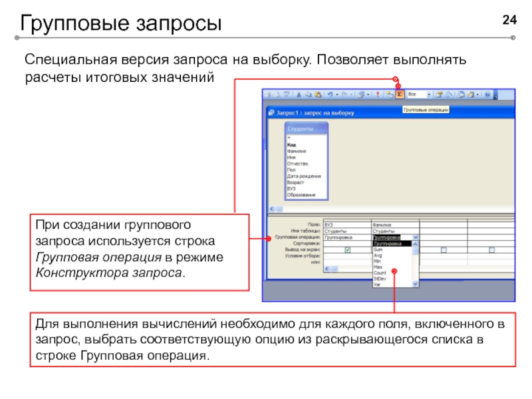Click the Show Table toolbar icon

click(x=390, y=94)
